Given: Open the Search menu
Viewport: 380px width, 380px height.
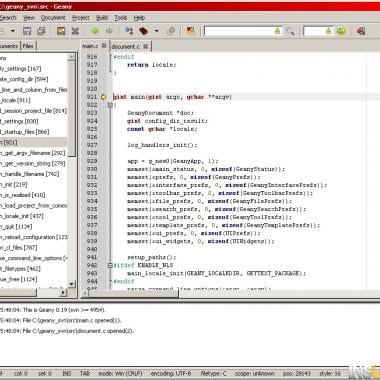Looking at the screenshot, I should point(8,18).
